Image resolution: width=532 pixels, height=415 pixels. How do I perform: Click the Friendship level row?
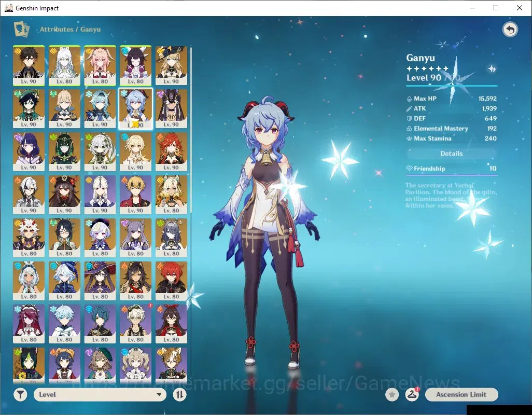point(451,169)
